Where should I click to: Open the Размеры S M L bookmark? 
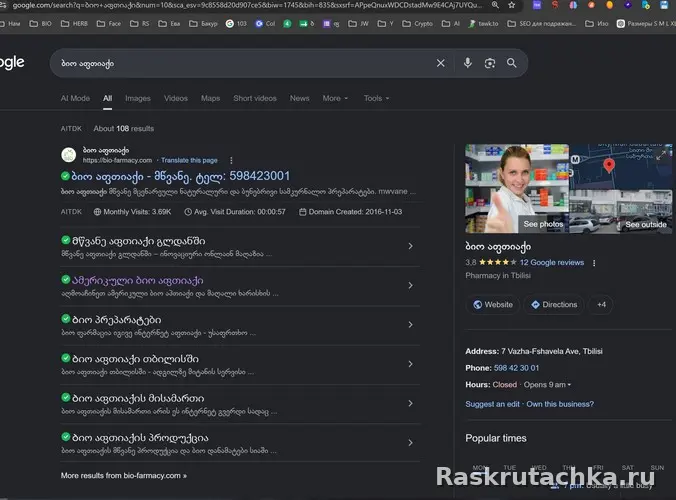pyautogui.click(x=646, y=24)
